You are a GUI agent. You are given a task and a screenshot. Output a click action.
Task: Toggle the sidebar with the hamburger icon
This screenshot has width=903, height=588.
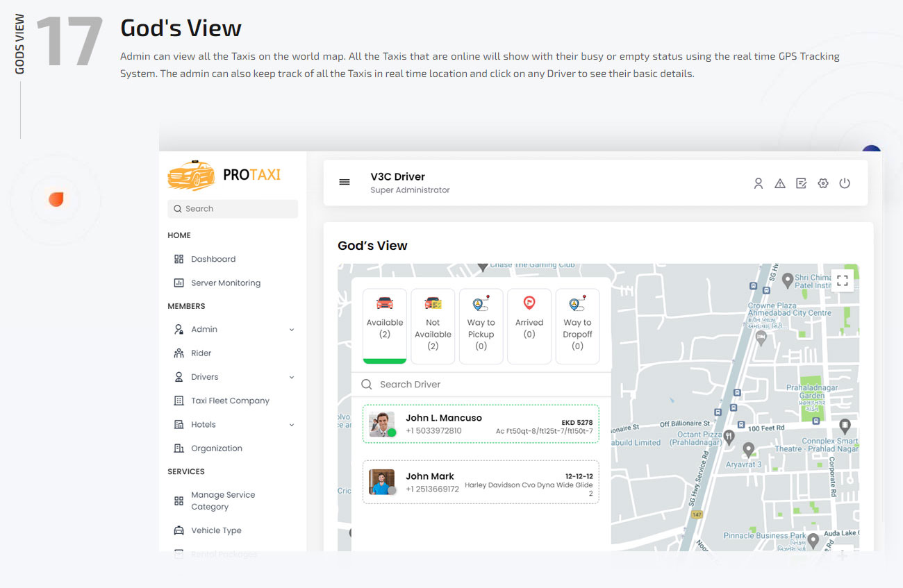[345, 182]
